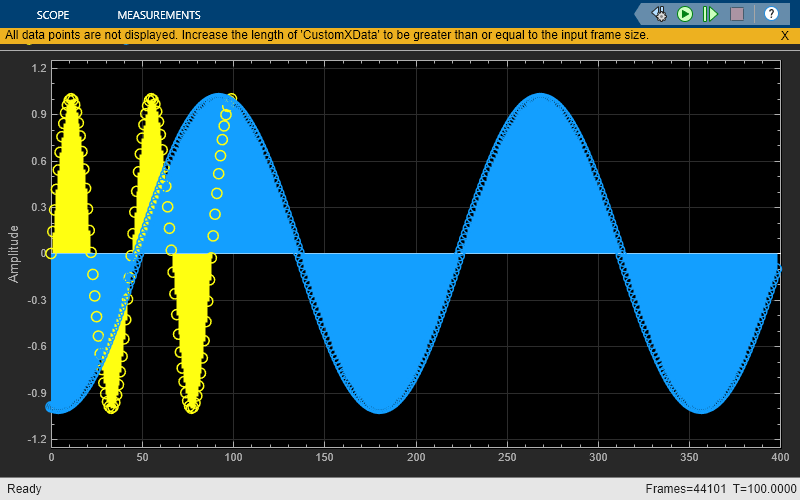
Task: Stop the simulation with the square button
Action: point(737,14)
